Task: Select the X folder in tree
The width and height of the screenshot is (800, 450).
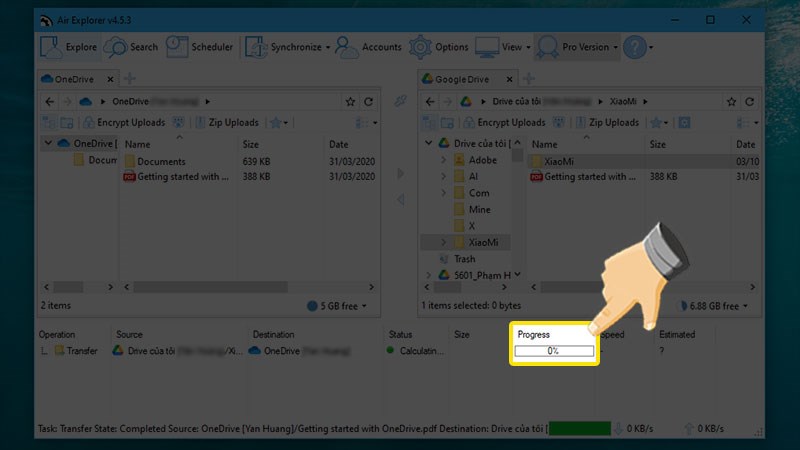Action: [x=465, y=226]
